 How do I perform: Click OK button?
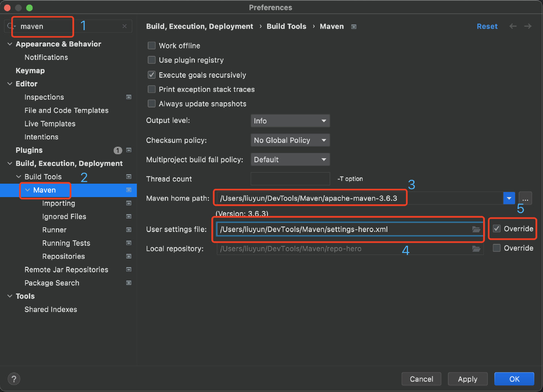pos(514,379)
